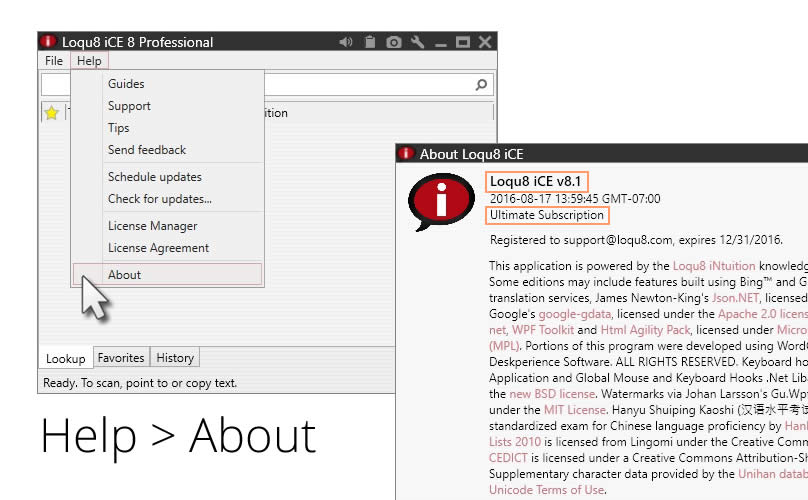Switch to the History tab

(175, 357)
